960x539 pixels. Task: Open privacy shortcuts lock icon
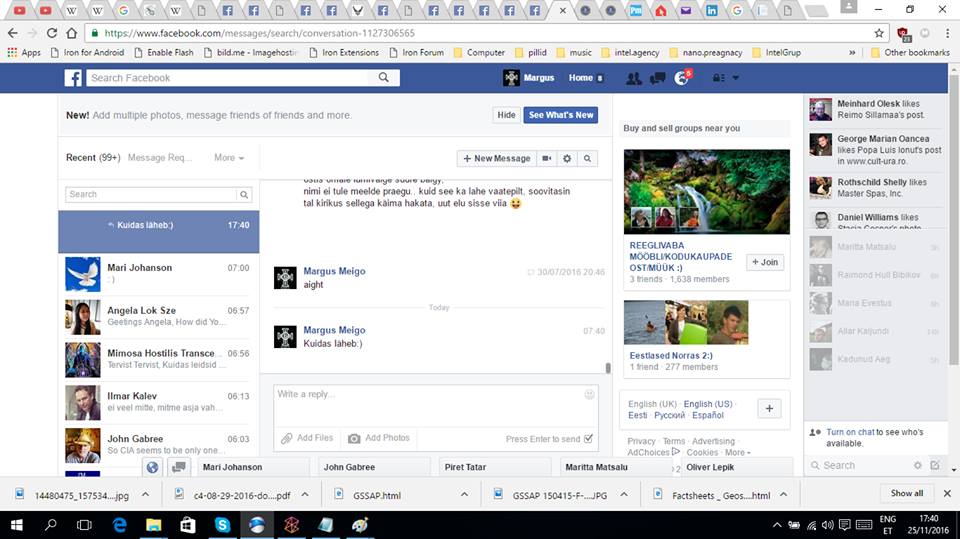tap(718, 78)
